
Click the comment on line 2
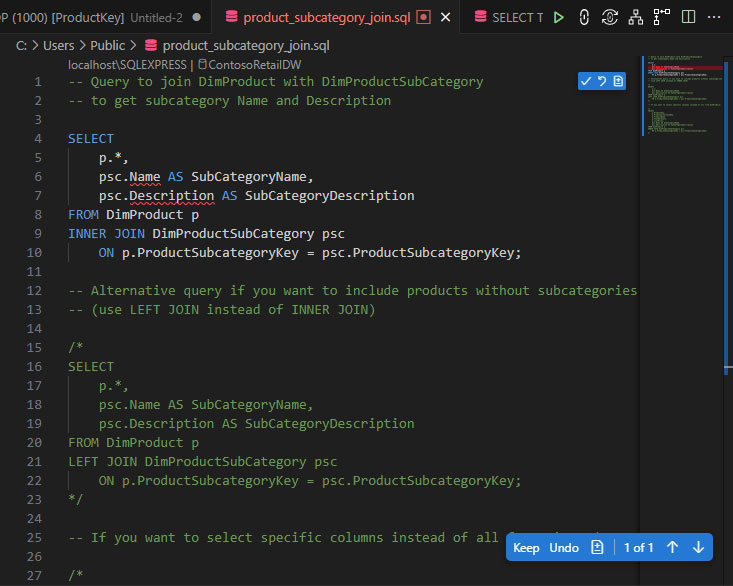pos(230,101)
